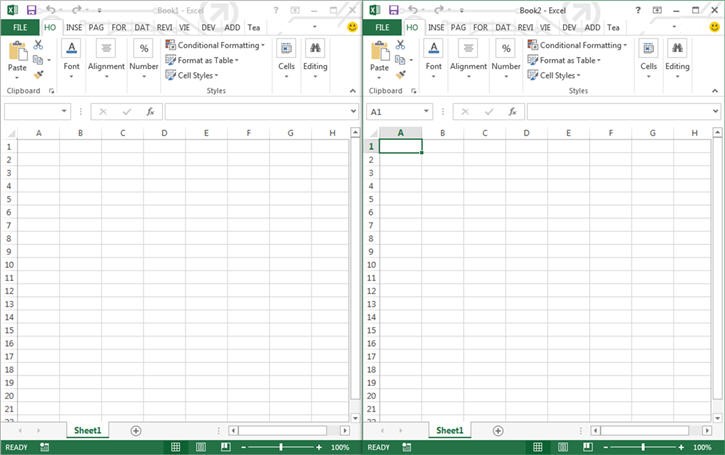Click the zoom out minus button in Book1
Image resolution: width=725 pixels, height=455 pixels.
pyautogui.click(x=243, y=447)
